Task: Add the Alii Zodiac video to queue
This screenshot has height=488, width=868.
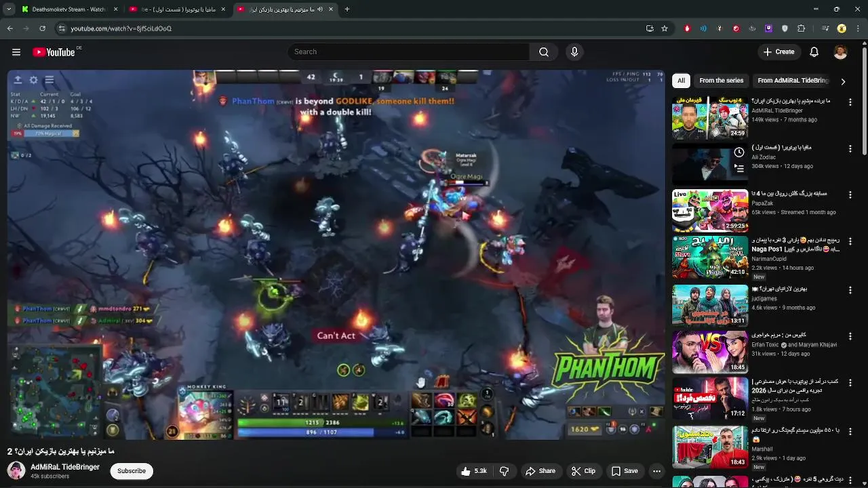Action: click(738, 168)
